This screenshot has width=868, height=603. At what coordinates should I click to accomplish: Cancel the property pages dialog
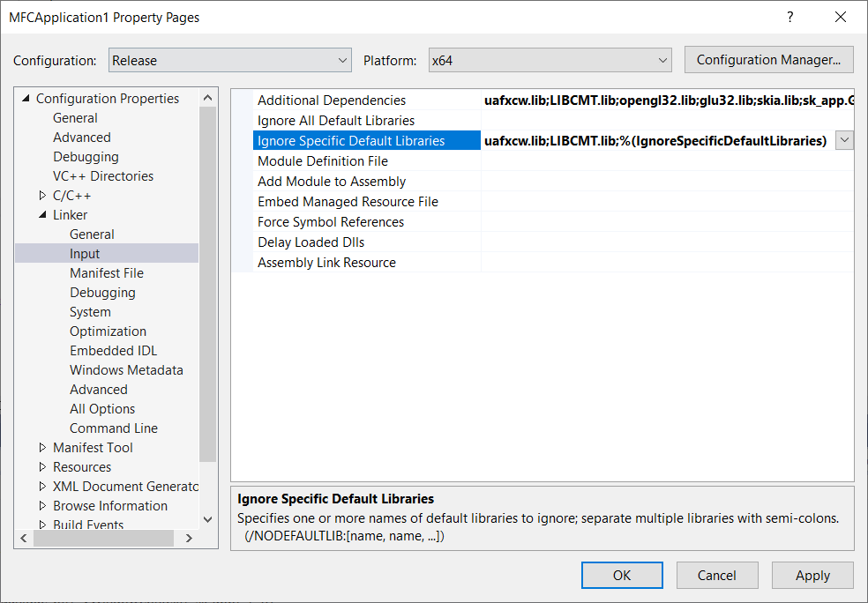[717, 576]
